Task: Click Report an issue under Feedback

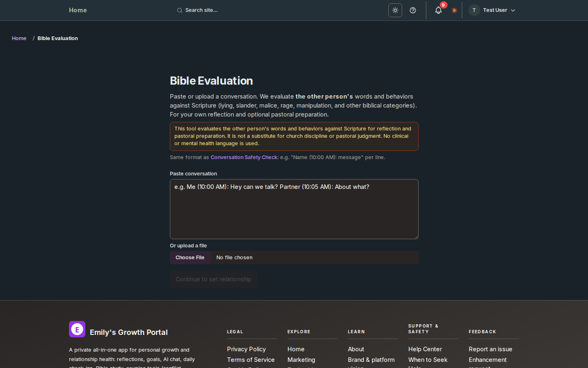Action: pos(490,349)
